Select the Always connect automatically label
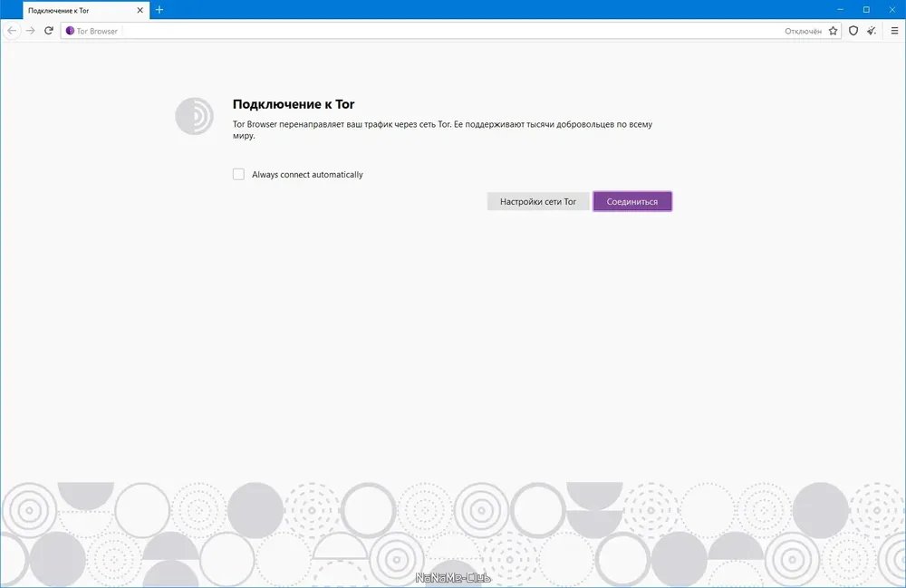 (307, 175)
